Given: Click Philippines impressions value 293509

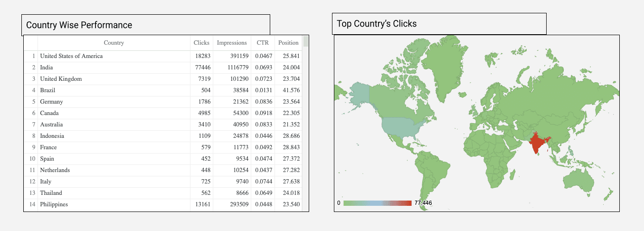Looking at the screenshot, I should coord(240,204).
